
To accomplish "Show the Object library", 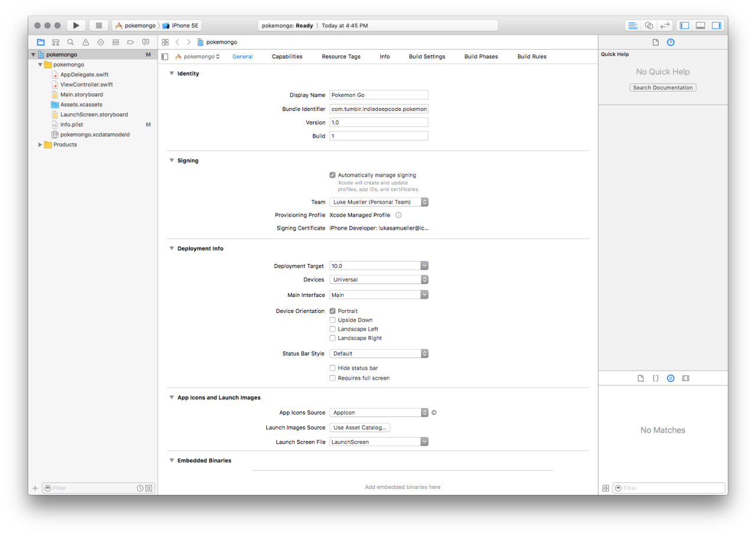I will pyautogui.click(x=670, y=378).
